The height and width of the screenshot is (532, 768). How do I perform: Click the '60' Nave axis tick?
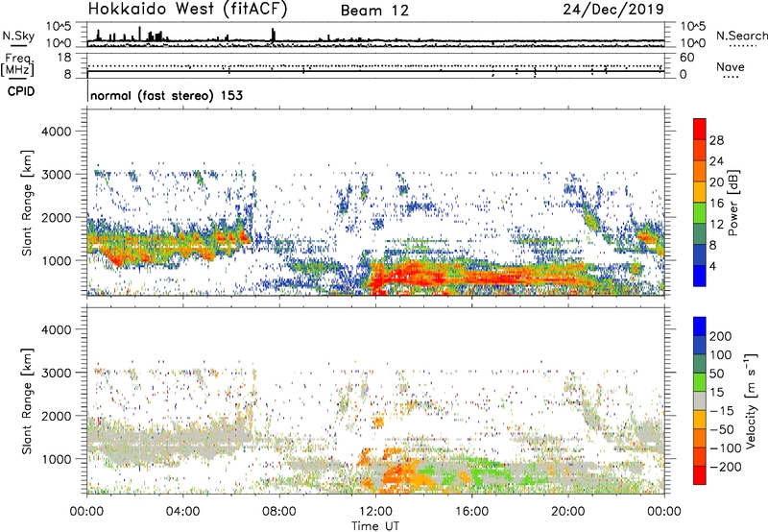686,58
